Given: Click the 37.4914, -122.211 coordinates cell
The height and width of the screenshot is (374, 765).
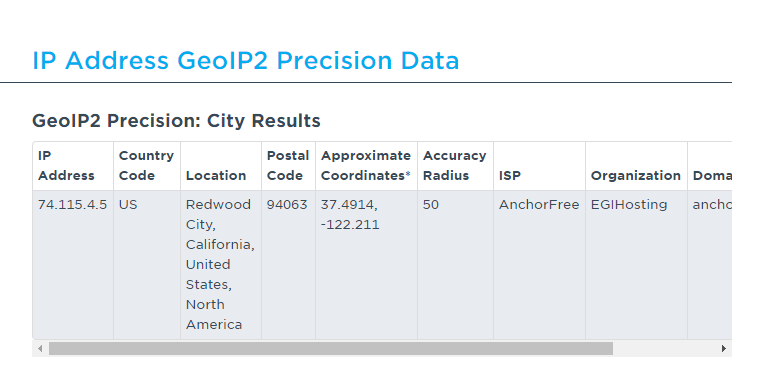Looking at the screenshot, I should tap(366, 265).
